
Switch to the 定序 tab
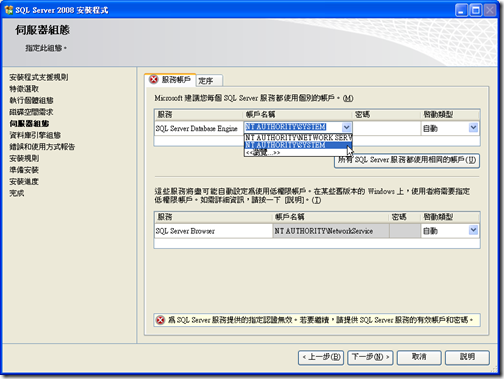pyautogui.click(x=209, y=80)
